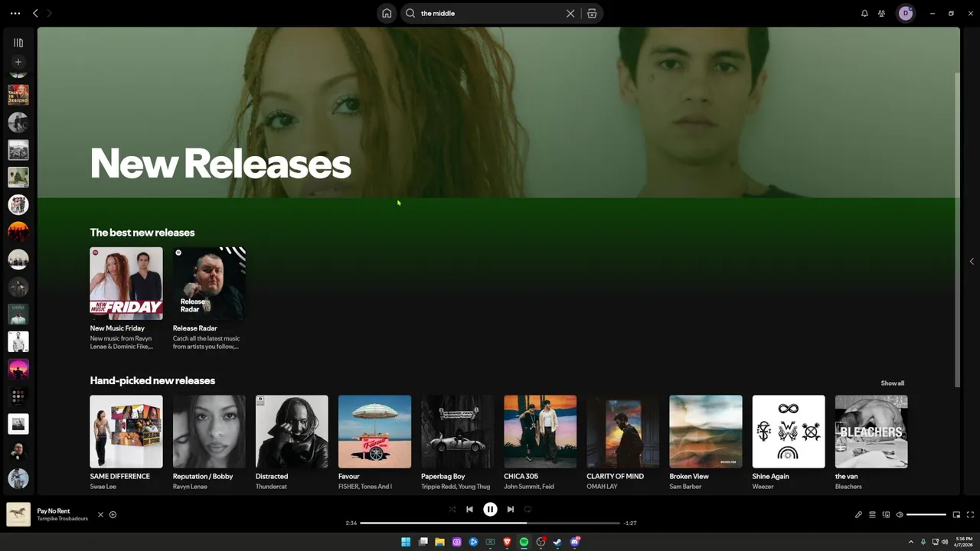This screenshot has width=980, height=551.
Task: Go back with the left arrow
Action: tap(35, 13)
